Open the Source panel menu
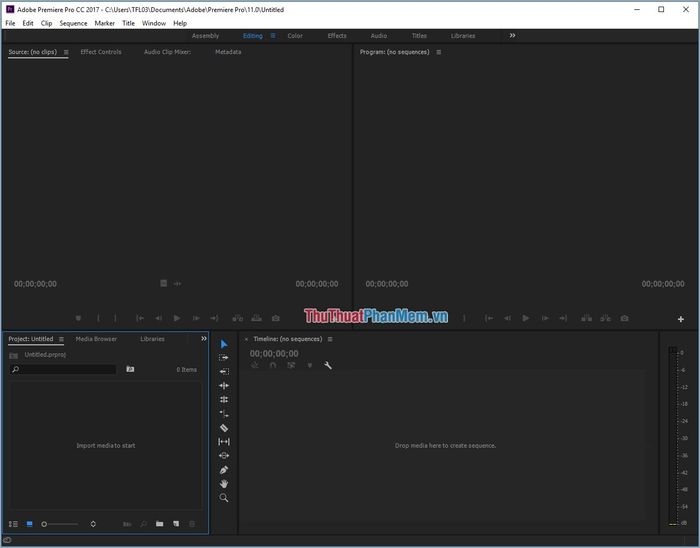700x548 pixels. point(66,52)
